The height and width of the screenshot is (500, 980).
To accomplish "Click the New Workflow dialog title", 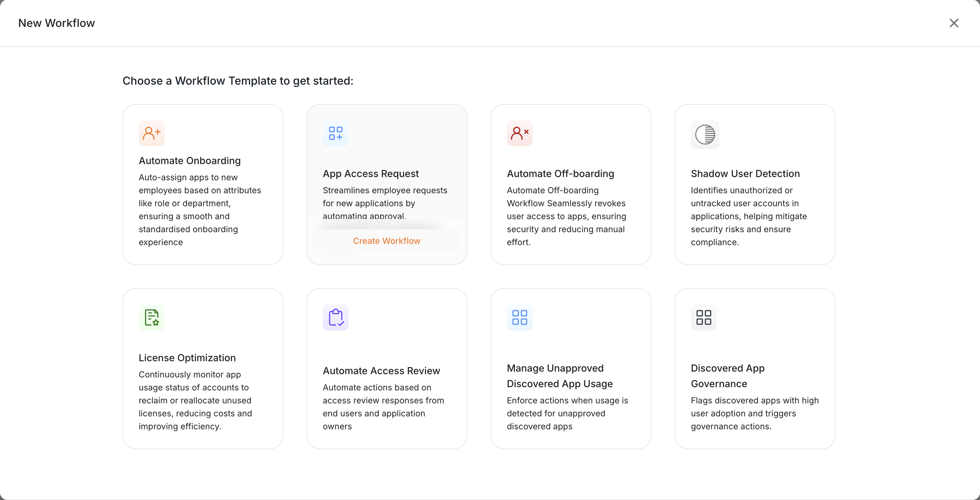I will click(56, 23).
